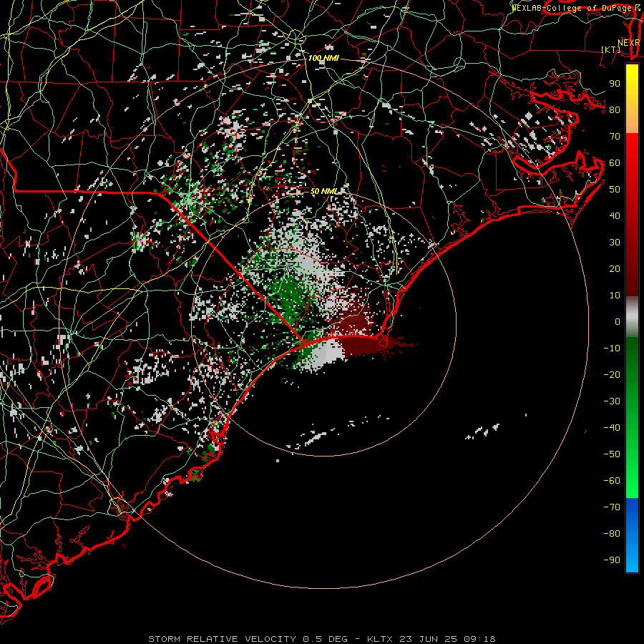Click the gray zero-velocity color bar segment
The width and height of the screenshot is (644, 644).
click(x=632, y=317)
